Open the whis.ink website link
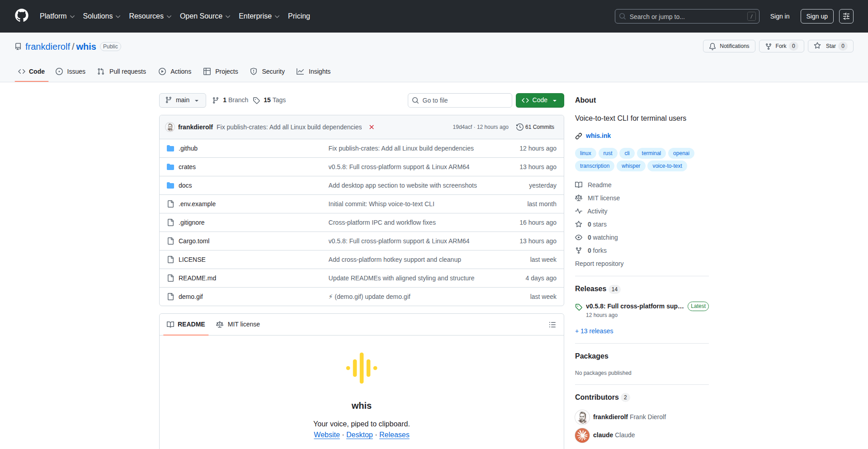Image resolution: width=868 pixels, height=449 pixels. 598,136
